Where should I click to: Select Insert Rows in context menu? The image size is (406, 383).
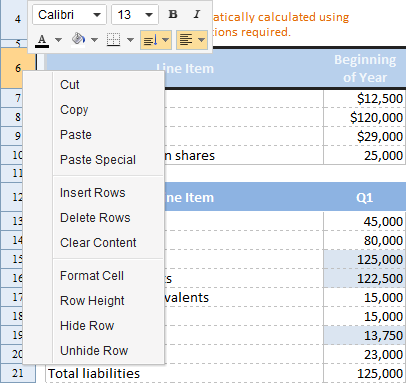(x=108, y=193)
